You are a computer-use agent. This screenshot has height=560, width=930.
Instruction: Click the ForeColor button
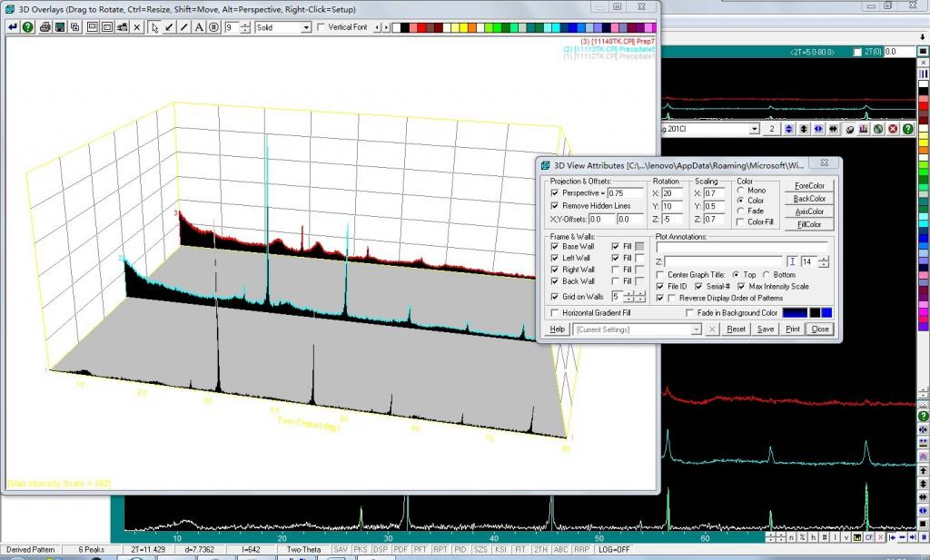click(x=809, y=186)
